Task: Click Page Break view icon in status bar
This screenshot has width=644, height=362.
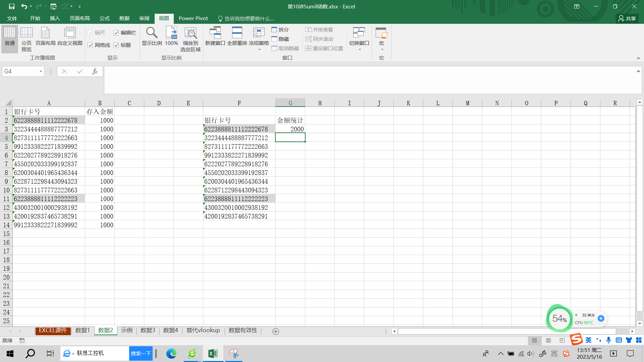Action: click(x=562, y=340)
